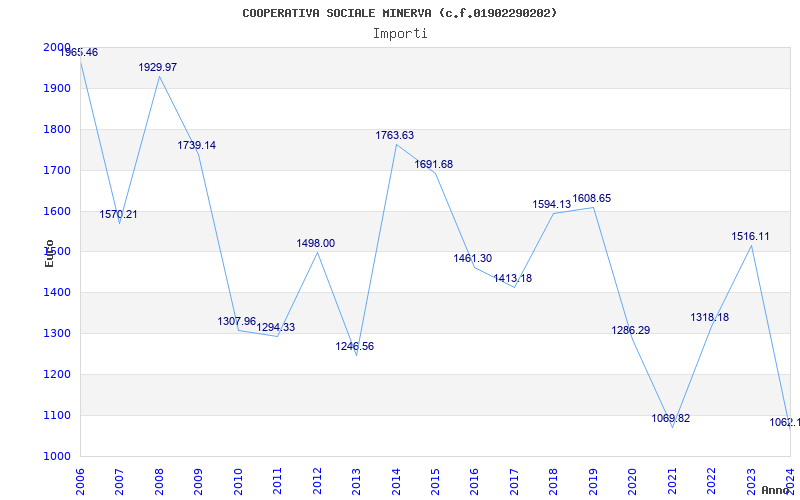Click the 2010 x-axis tick label
This screenshot has height=500, width=800.
click(238, 481)
